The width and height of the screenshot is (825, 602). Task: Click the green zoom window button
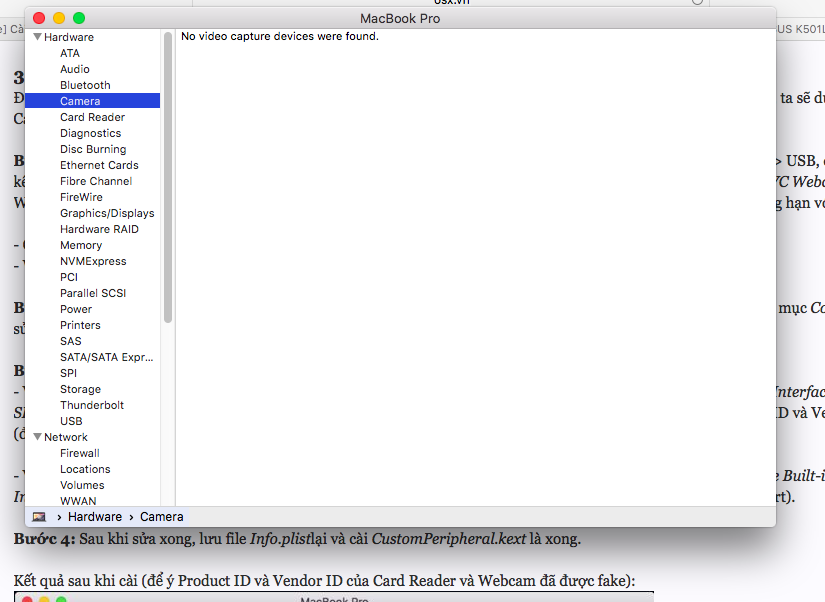(79, 18)
